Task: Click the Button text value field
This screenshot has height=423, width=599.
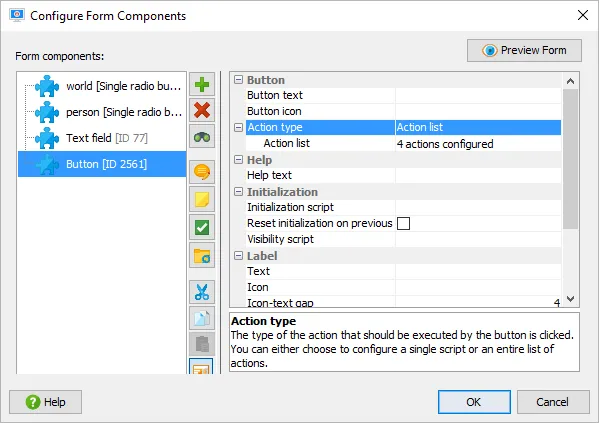Action: (x=478, y=95)
